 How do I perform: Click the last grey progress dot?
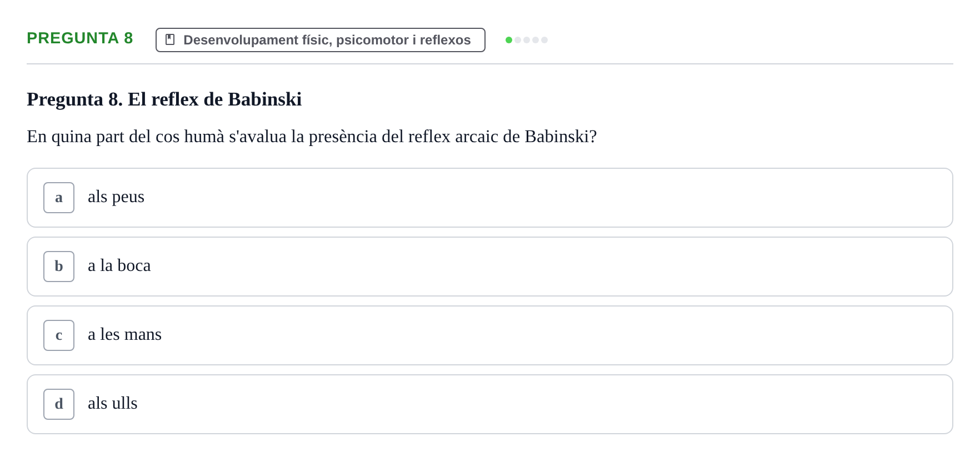[544, 40]
